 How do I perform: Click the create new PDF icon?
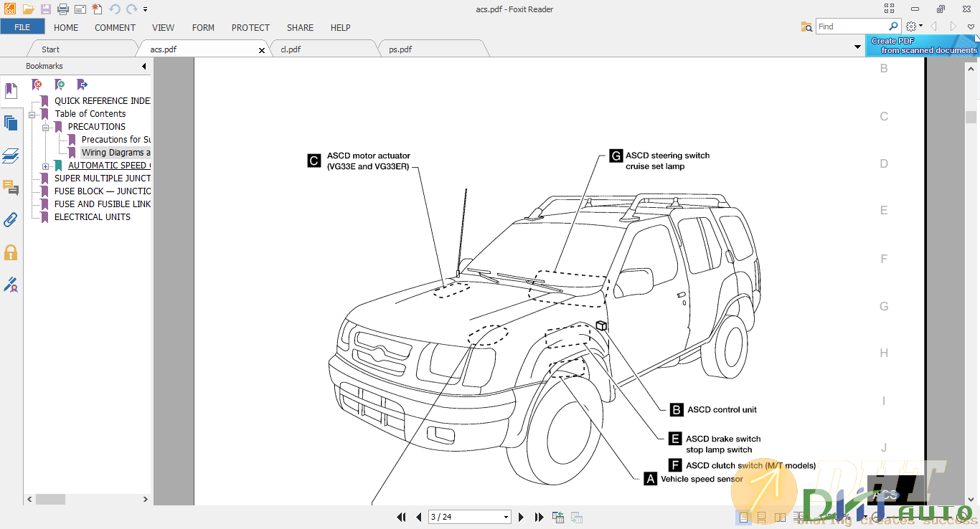[98, 9]
